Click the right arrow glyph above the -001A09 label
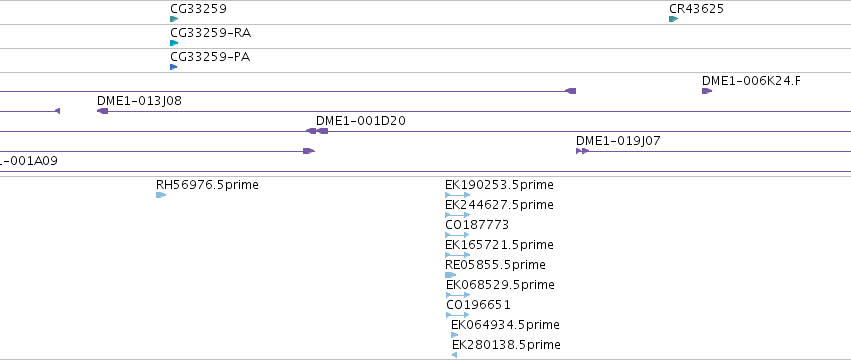 [309, 151]
